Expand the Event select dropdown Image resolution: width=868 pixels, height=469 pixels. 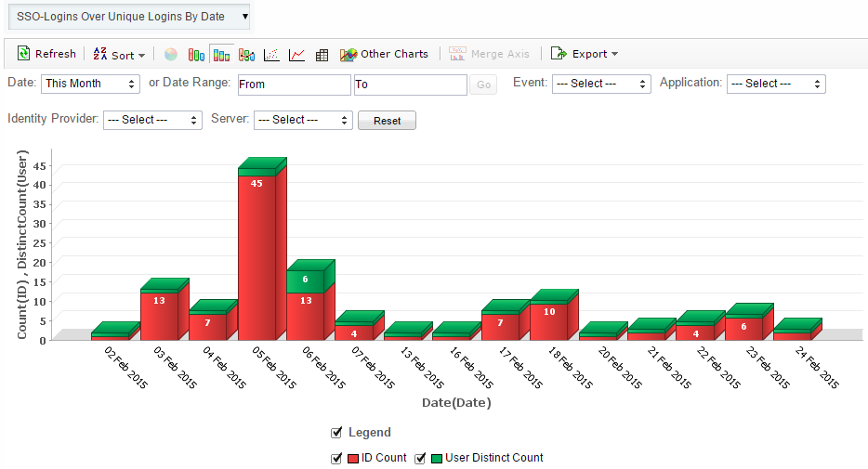pyautogui.click(x=601, y=84)
